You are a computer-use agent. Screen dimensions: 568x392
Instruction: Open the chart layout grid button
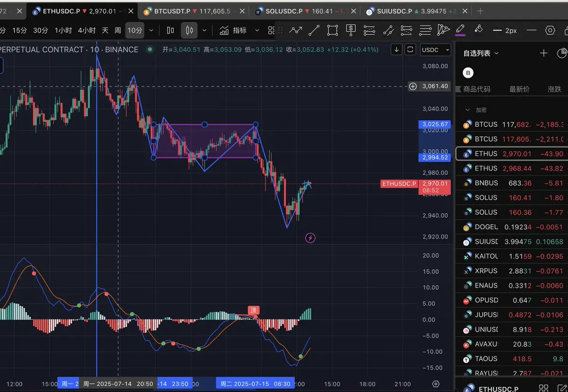click(x=271, y=30)
